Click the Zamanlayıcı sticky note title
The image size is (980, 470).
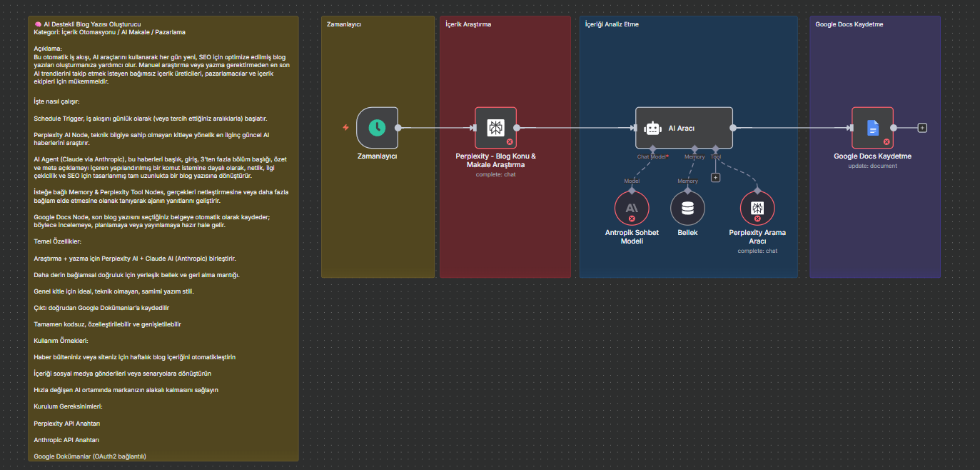(x=344, y=24)
